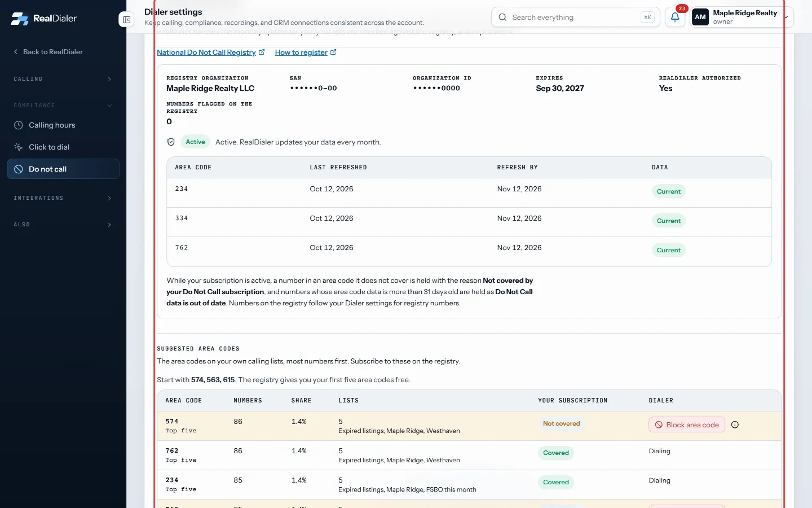Open the notifications bell
Viewport: 812px width, 508px height.
(675, 17)
